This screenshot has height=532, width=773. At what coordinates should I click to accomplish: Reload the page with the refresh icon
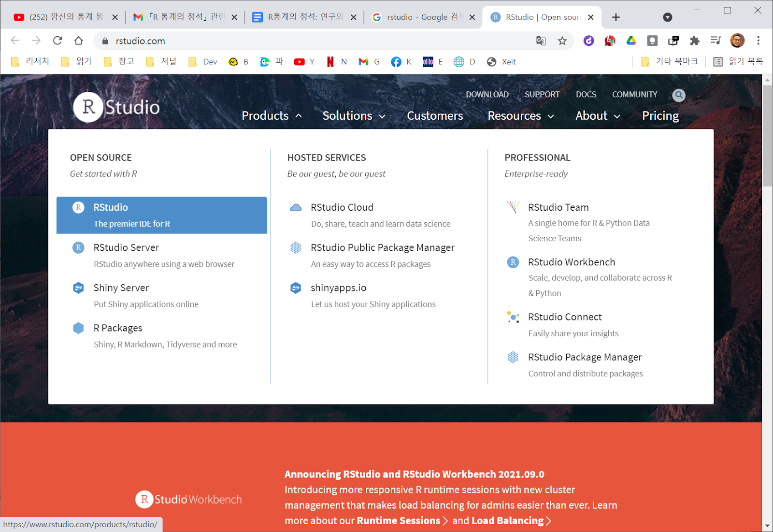[57, 41]
